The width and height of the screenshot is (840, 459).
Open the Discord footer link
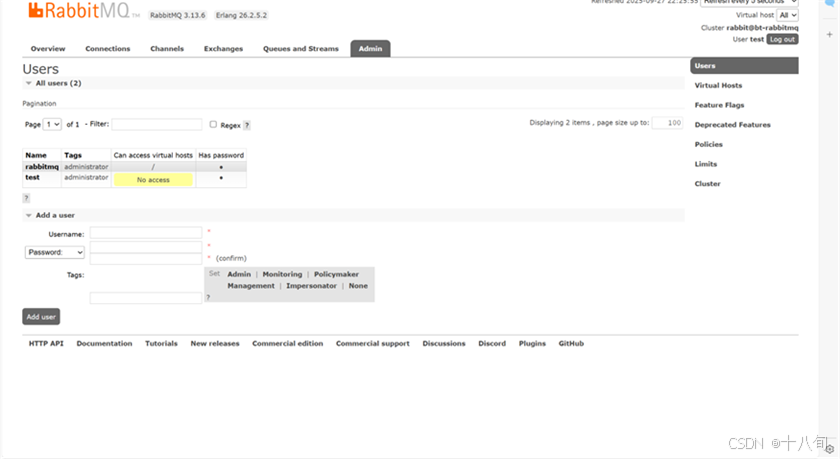coord(492,344)
